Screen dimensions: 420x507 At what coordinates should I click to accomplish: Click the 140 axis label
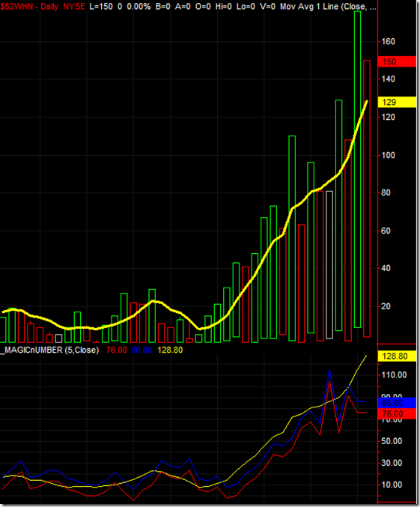coord(388,79)
